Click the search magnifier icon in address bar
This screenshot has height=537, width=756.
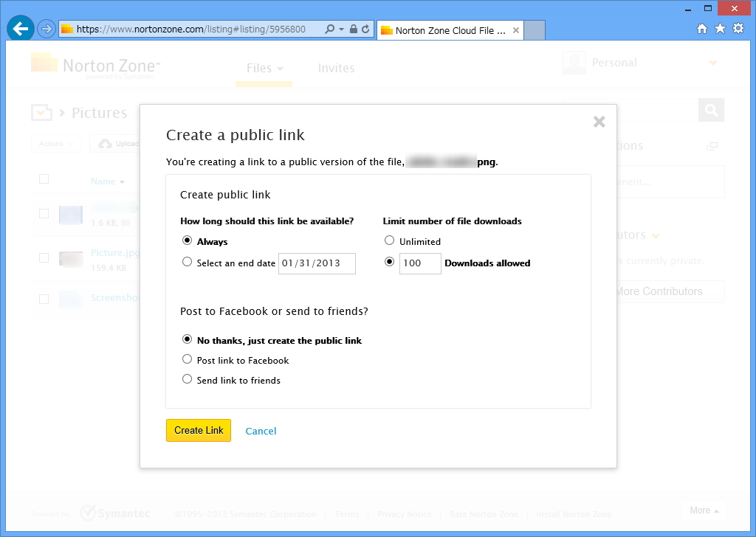coord(329,29)
